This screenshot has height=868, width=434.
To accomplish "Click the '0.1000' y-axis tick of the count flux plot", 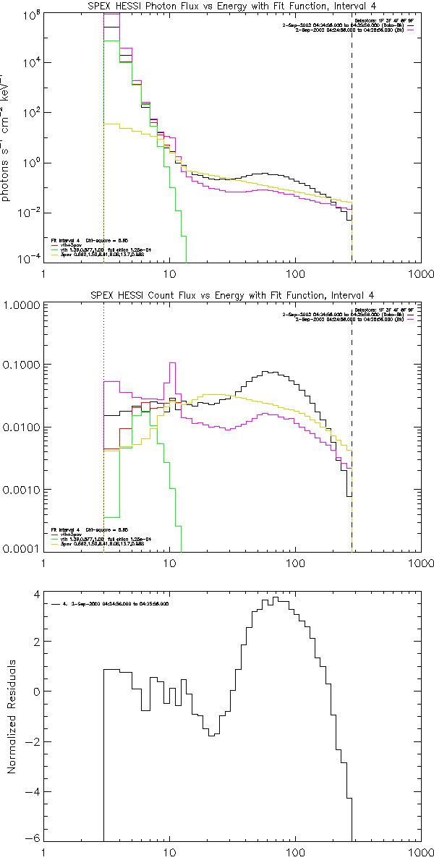I will coord(20,365).
